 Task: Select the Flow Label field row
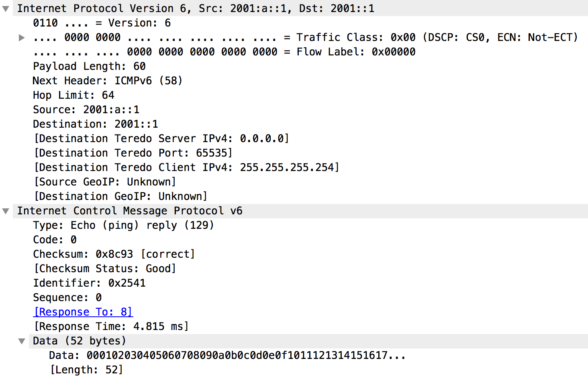click(224, 52)
